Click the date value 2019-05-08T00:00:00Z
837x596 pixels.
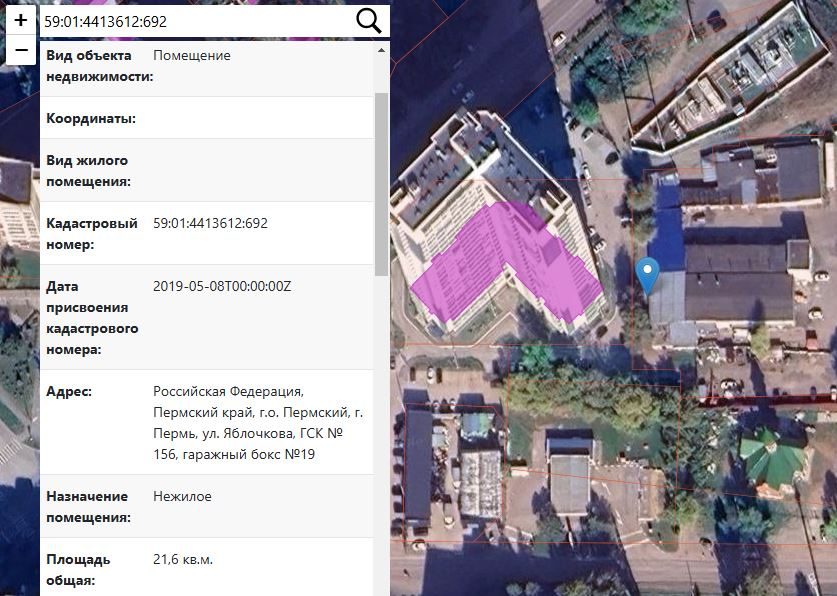click(222, 286)
